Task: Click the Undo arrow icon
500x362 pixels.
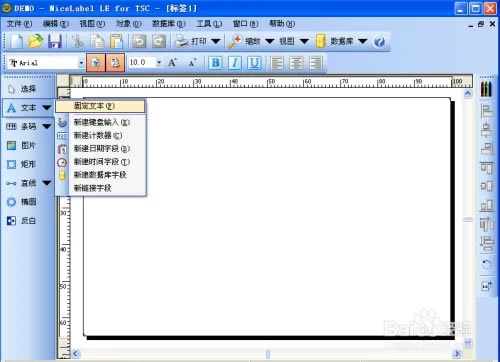Action: (139, 42)
